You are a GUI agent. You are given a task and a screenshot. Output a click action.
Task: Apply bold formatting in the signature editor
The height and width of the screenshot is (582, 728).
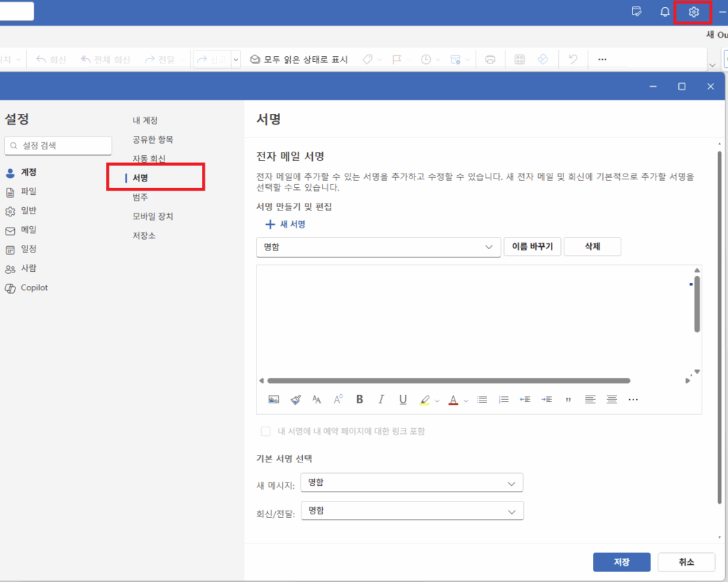[x=359, y=399]
